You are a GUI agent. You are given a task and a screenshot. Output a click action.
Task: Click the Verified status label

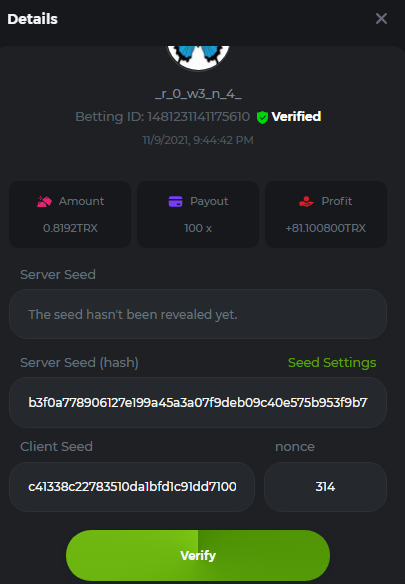[x=296, y=117]
